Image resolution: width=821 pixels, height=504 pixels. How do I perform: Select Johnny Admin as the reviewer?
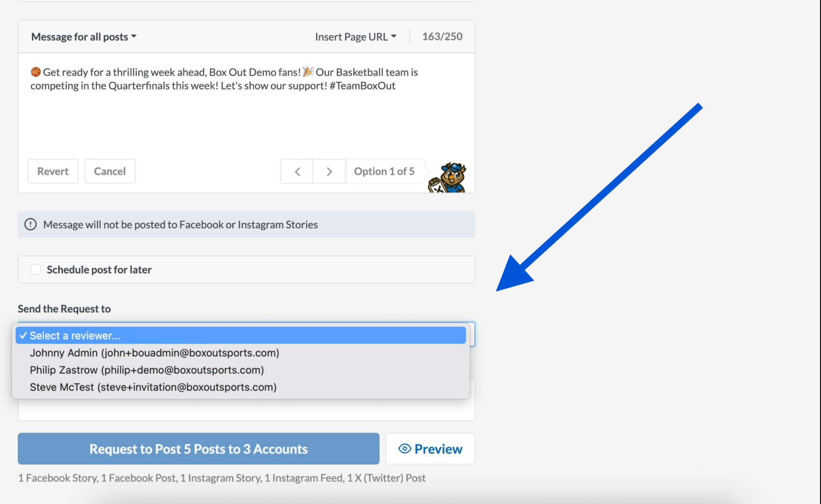tap(154, 353)
